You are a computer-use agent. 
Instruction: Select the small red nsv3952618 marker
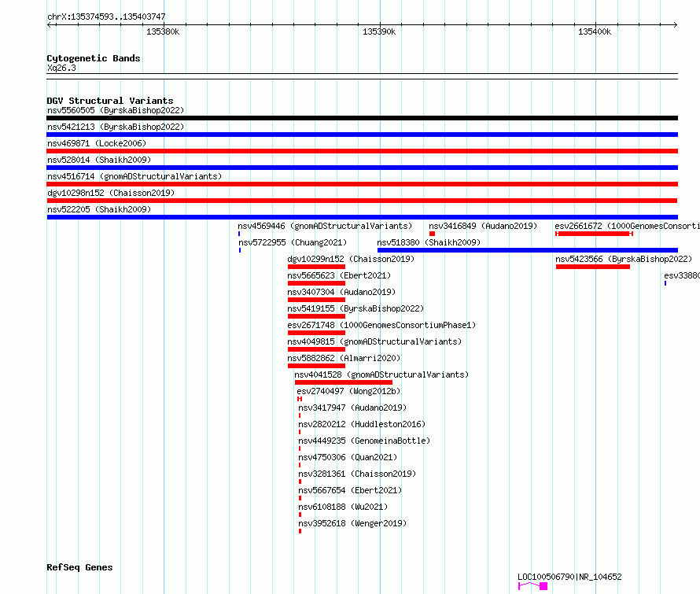tap(300, 532)
